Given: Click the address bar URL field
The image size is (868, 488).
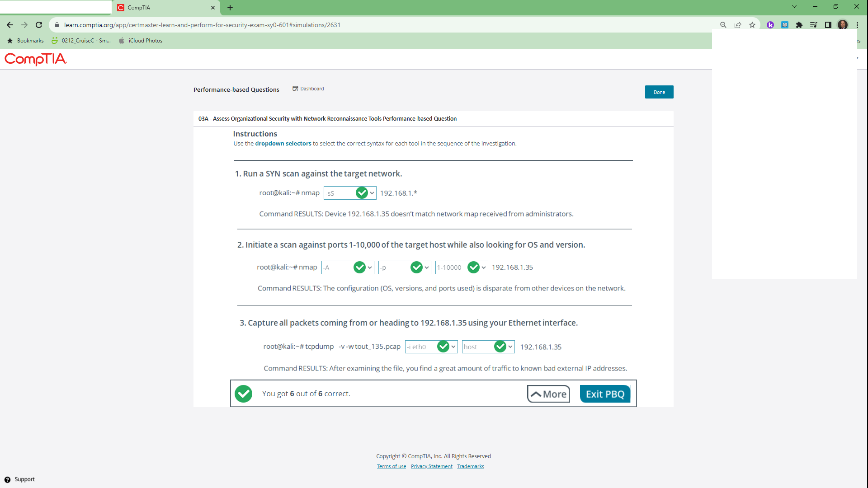Looking at the screenshot, I should [x=316, y=25].
